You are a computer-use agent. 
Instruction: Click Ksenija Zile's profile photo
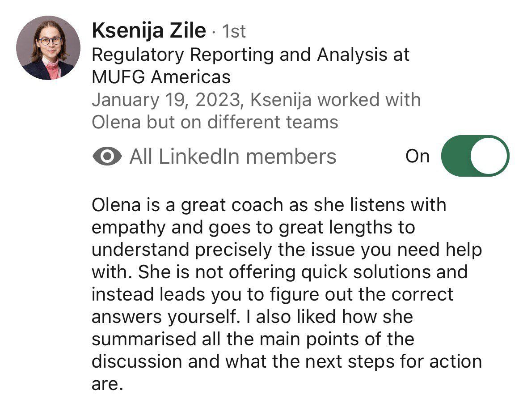(x=48, y=48)
